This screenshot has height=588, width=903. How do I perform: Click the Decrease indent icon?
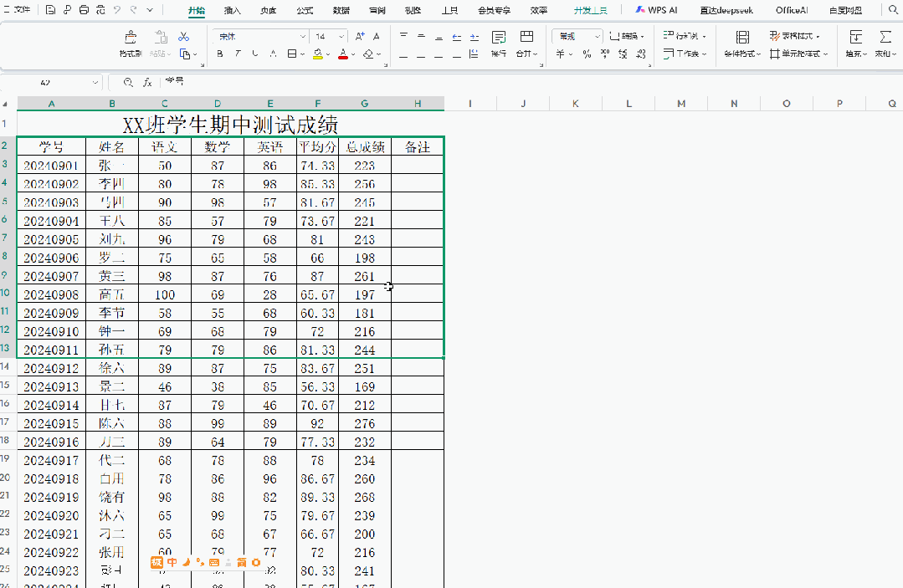pos(457,37)
